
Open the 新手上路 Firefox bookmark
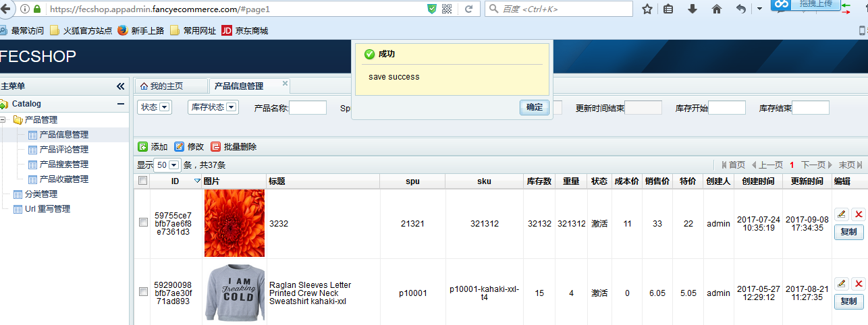(141, 30)
